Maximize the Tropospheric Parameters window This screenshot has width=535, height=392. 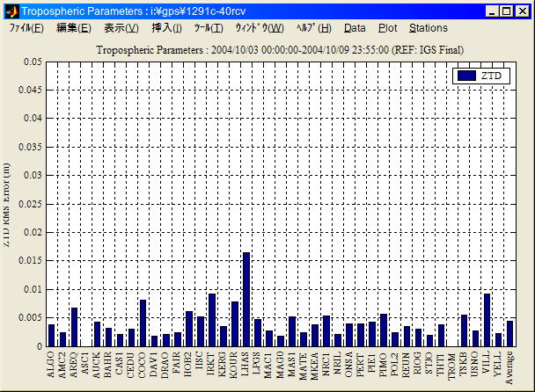point(506,11)
